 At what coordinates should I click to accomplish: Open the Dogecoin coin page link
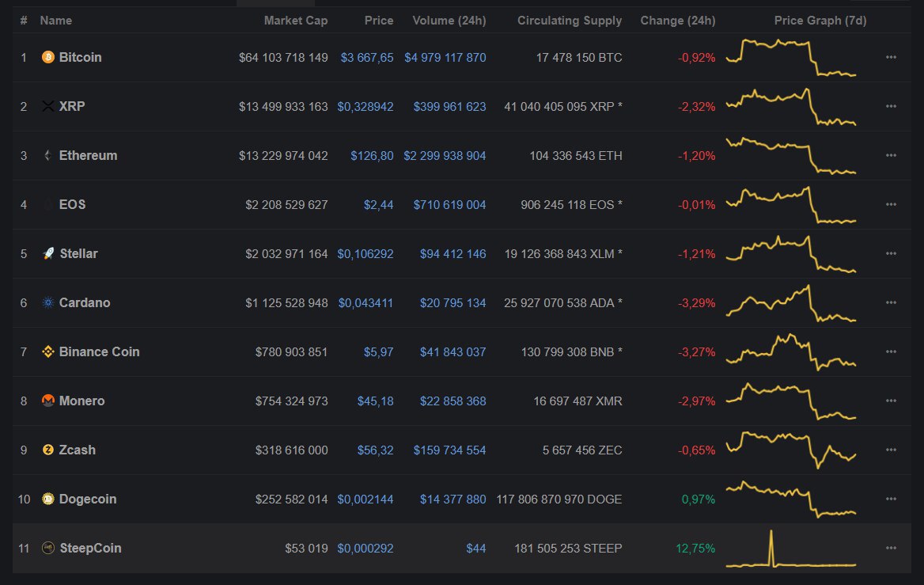(x=88, y=499)
